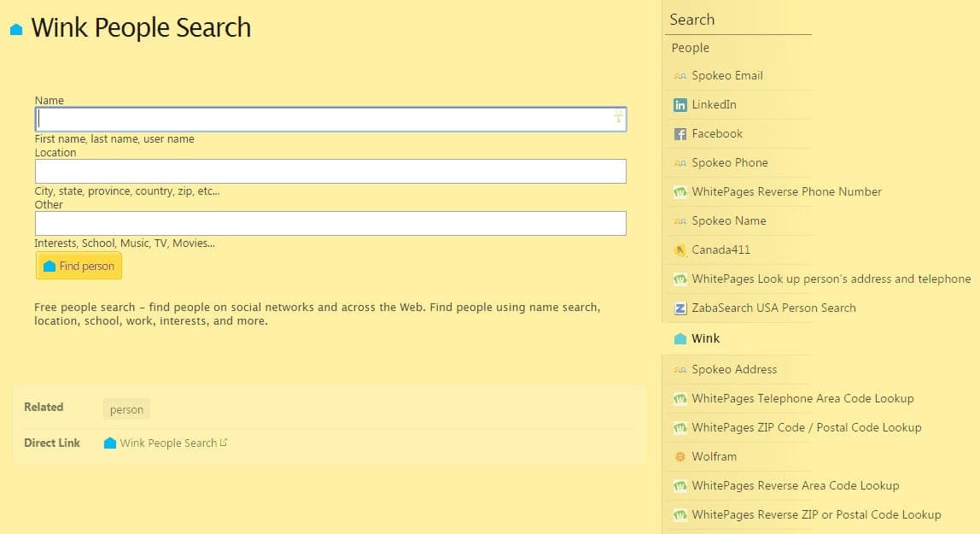
Task: Focus the Name input field
Action: click(324, 119)
